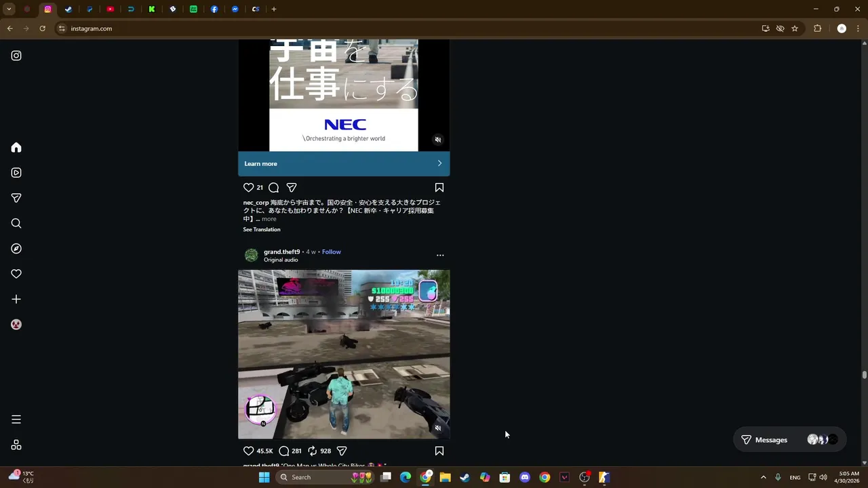The image size is (868, 488).
Task: Open Reels from the sidebar
Action: pyautogui.click(x=16, y=173)
